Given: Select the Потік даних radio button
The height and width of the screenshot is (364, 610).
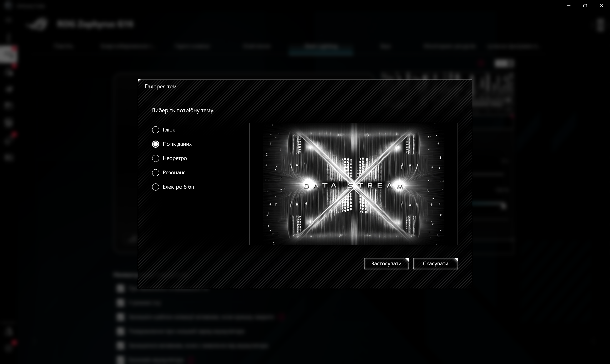Looking at the screenshot, I should [156, 144].
